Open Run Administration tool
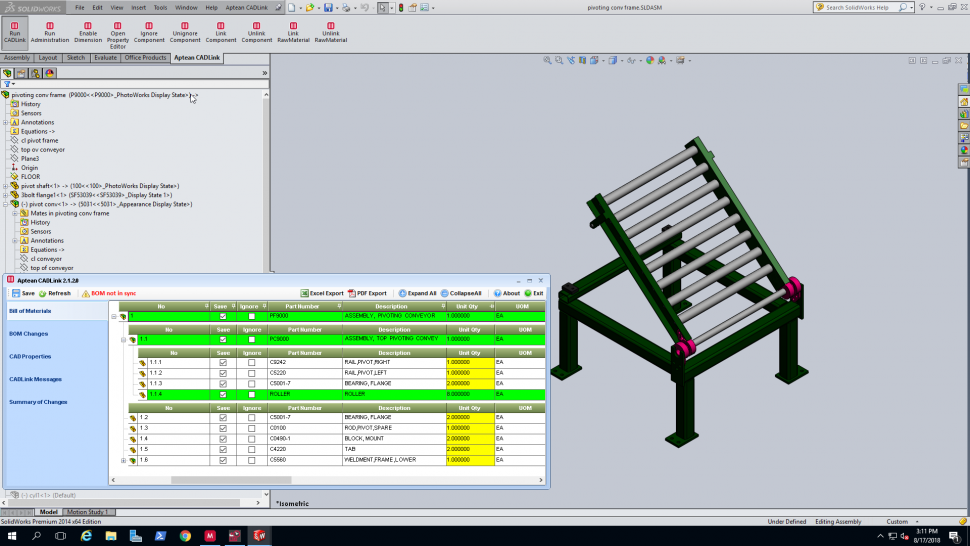970x546 pixels. click(x=49, y=32)
